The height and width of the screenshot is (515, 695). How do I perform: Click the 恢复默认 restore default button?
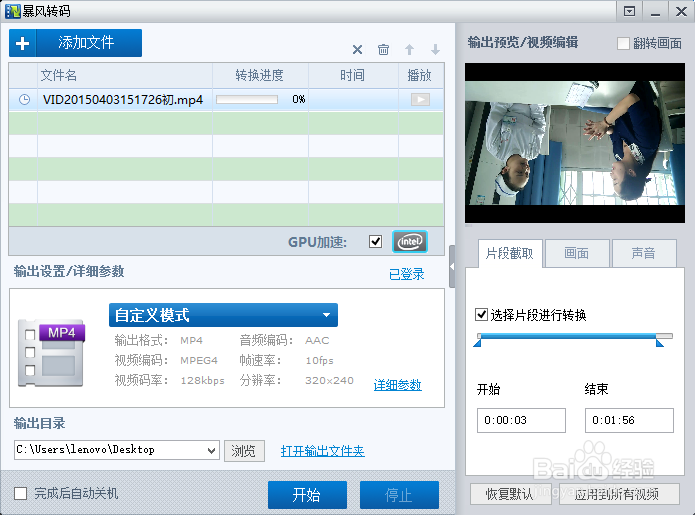click(x=511, y=494)
